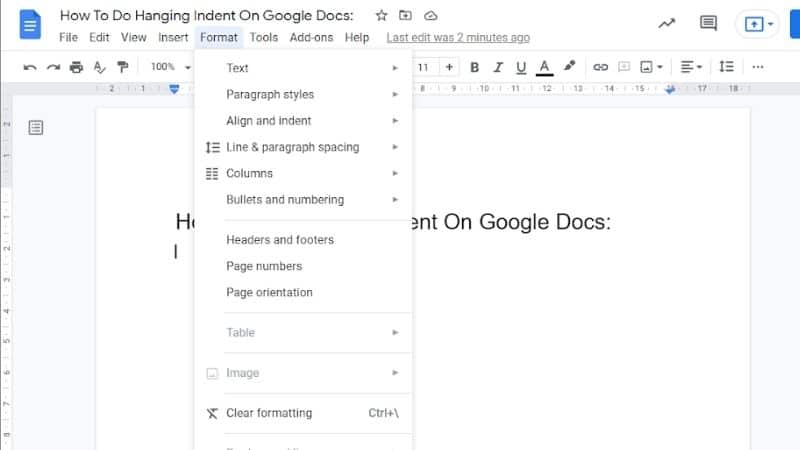Close the open Format menu
Viewport: 800px width, 450px height.
[219, 37]
